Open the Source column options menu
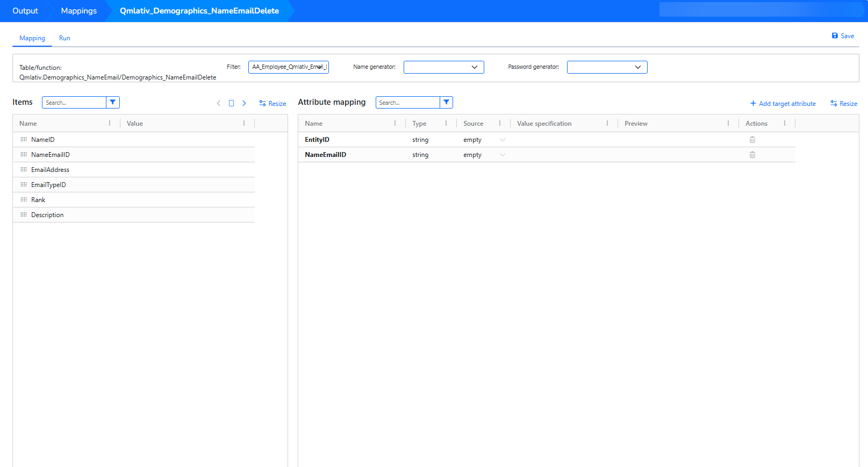The width and height of the screenshot is (868, 467). 500,123
